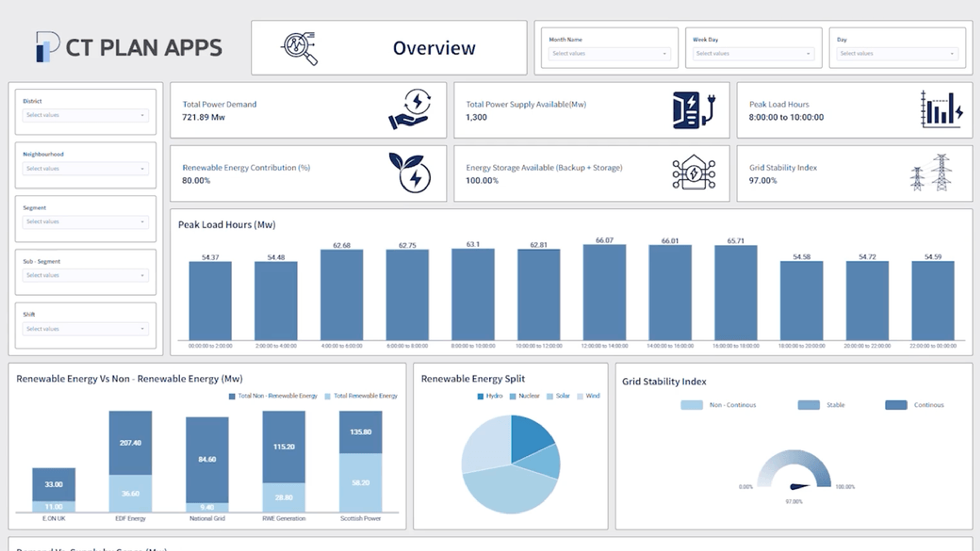Click the Power Supply charging station icon
The width and height of the screenshot is (980, 551).
point(694,110)
